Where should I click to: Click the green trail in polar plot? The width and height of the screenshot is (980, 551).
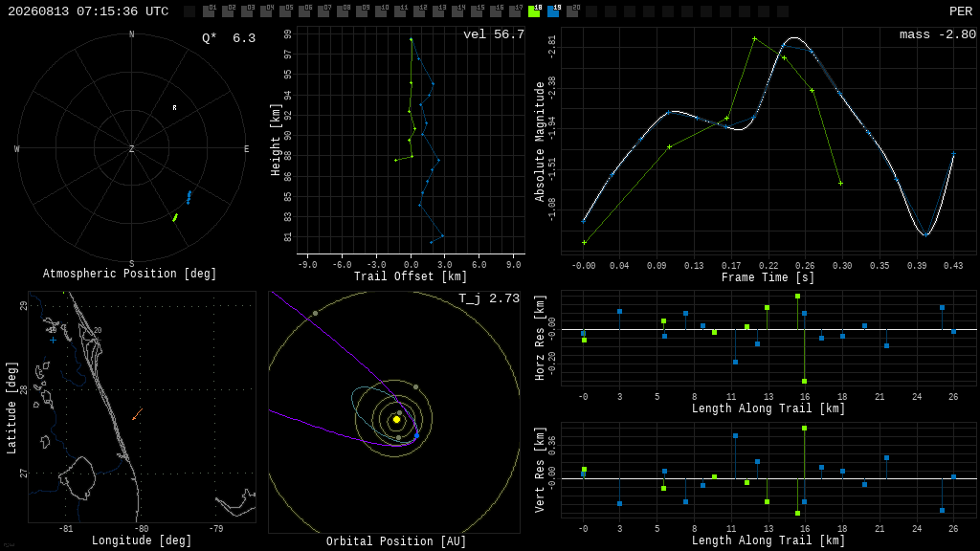pos(175,217)
